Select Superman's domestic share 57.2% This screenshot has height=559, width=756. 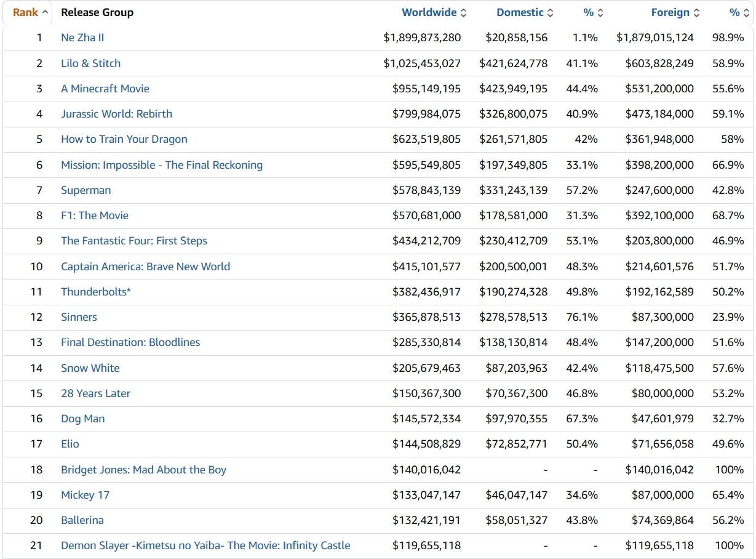(582, 190)
